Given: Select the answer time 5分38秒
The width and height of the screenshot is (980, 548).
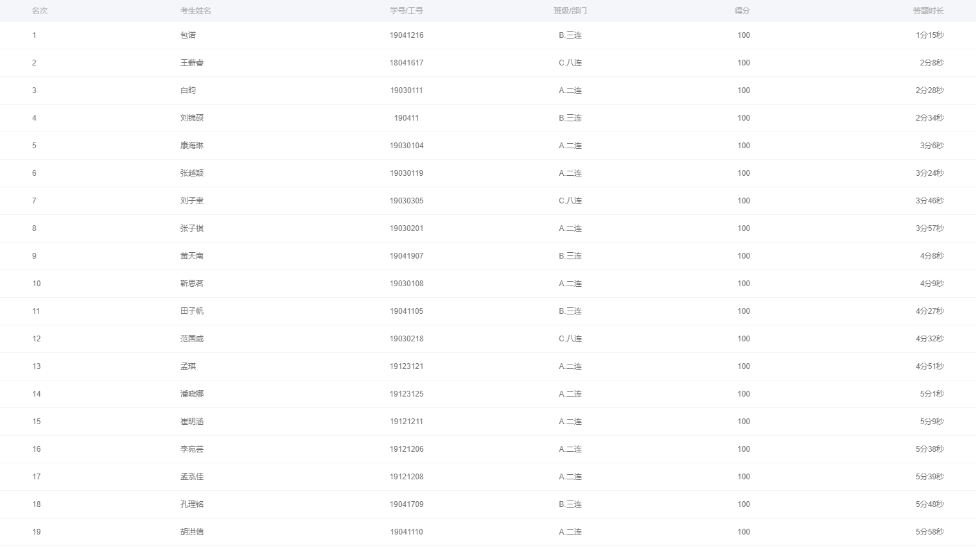Looking at the screenshot, I should pos(930,449).
